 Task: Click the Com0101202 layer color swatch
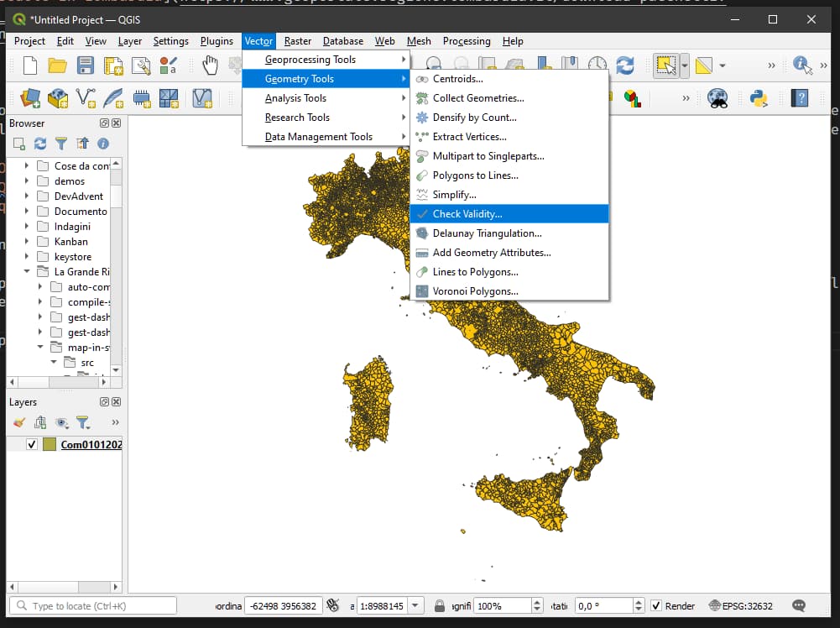[50, 444]
